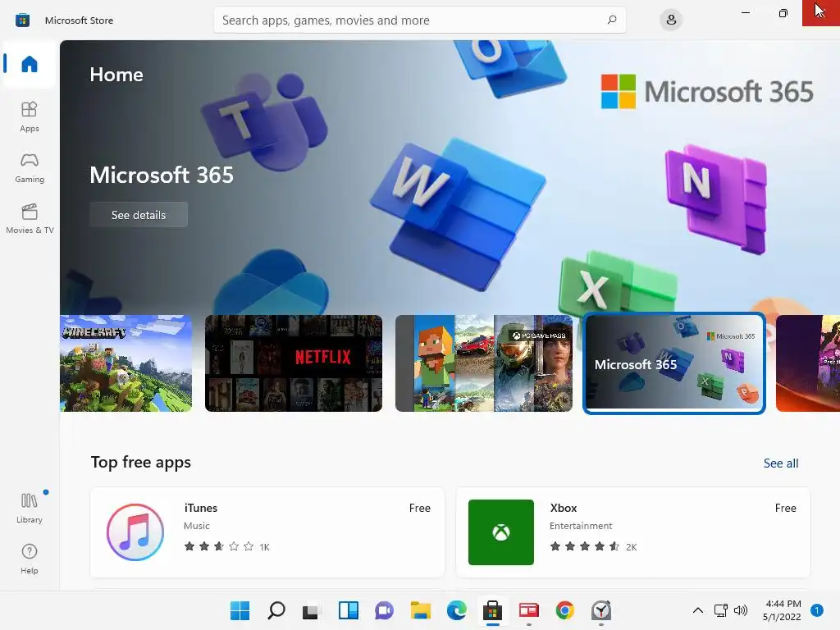This screenshot has width=840, height=630.
Task: Click the Xbox app title
Action: tap(564, 508)
